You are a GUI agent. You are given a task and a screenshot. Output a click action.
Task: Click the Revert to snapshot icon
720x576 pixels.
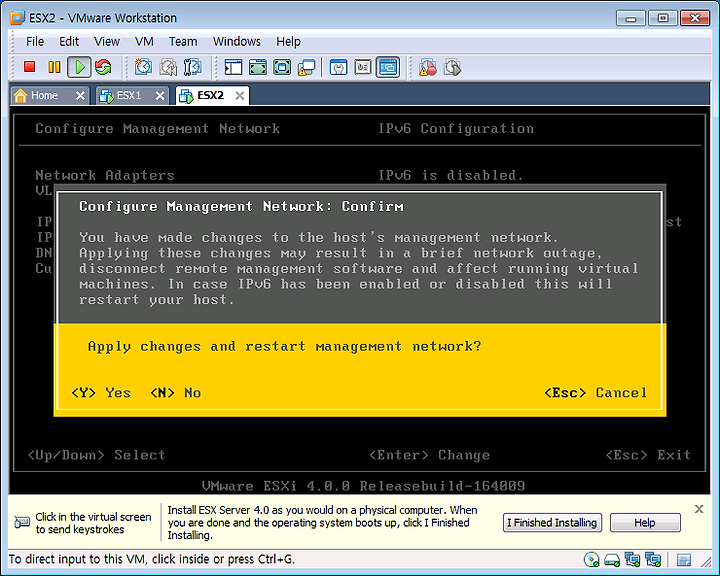pyautogui.click(x=168, y=68)
